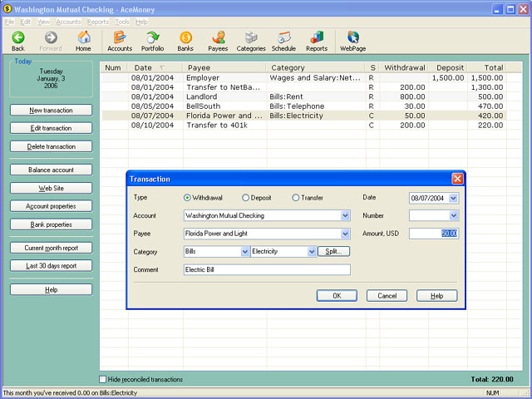The image size is (532, 399).
Task: Open the Tools menu
Action: click(122, 22)
